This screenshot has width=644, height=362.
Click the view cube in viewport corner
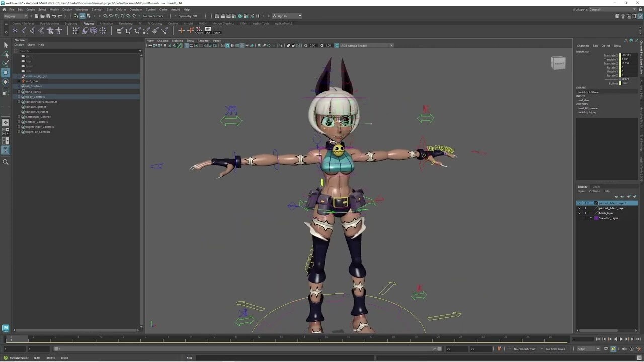pos(558,63)
